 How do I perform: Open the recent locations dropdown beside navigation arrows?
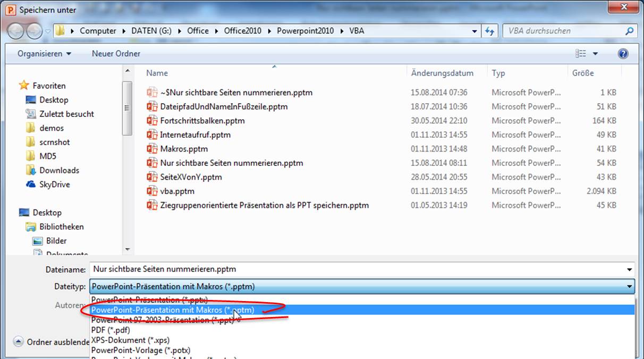47,31
